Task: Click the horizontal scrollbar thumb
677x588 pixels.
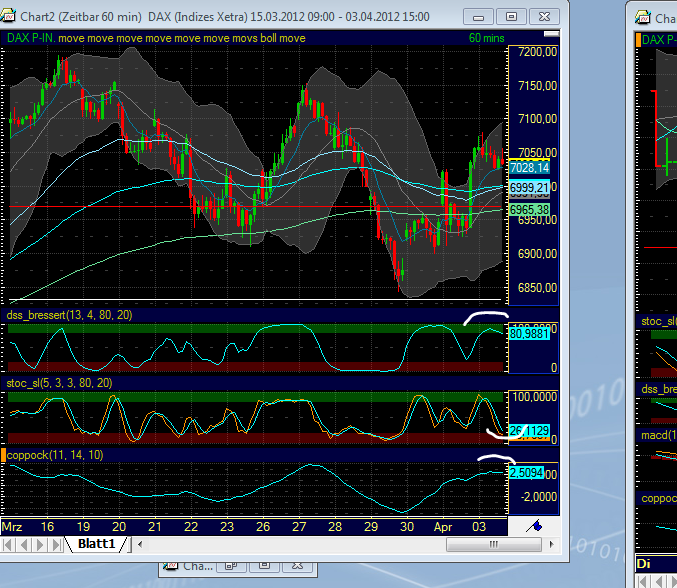Action: [x=494, y=544]
